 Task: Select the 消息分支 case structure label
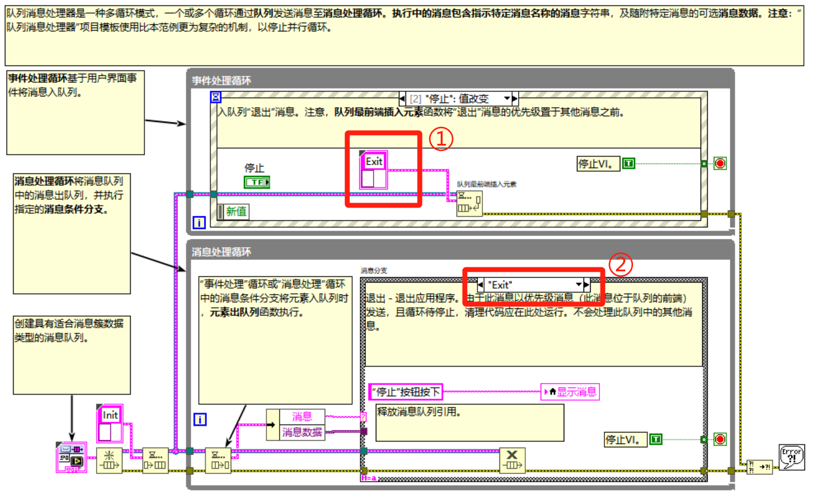[374, 271]
